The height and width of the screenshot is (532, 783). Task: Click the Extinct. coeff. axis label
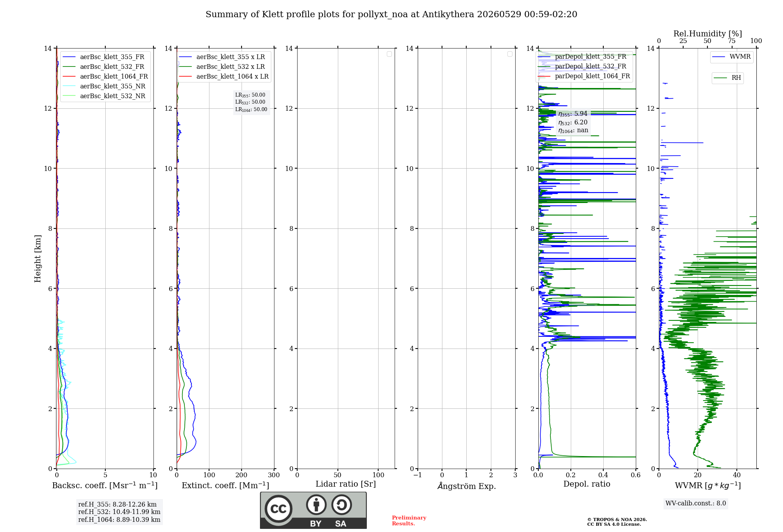[x=226, y=485]
